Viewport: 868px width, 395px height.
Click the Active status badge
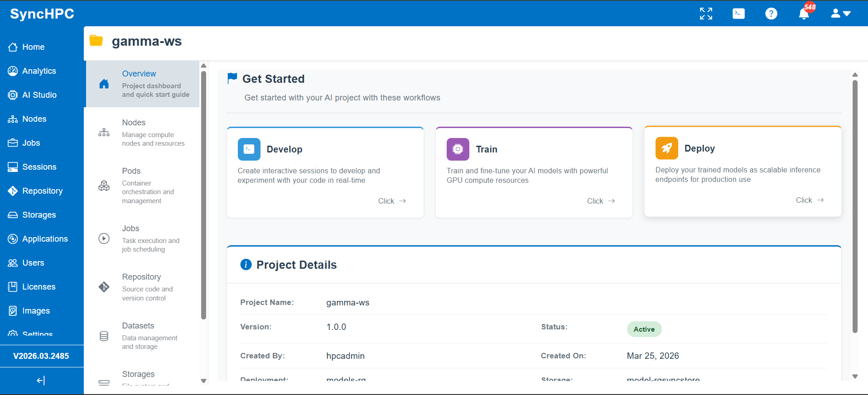click(x=644, y=329)
